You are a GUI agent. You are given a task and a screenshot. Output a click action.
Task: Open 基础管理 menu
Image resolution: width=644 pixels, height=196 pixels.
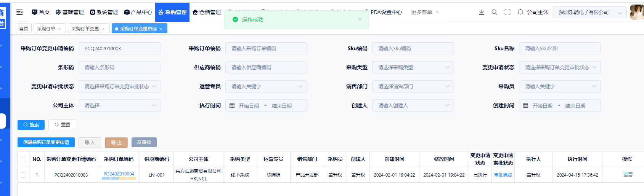[x=70, y=12]
